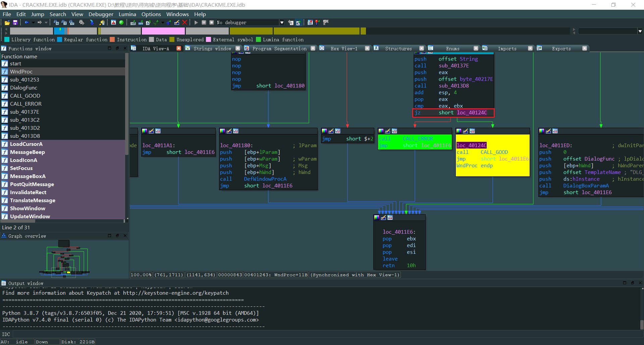Viewport: 644px width, 345px height.
Task: Click the red warning triangle toolbar icon
Action: pyautogui.click(x=113, y=22)
